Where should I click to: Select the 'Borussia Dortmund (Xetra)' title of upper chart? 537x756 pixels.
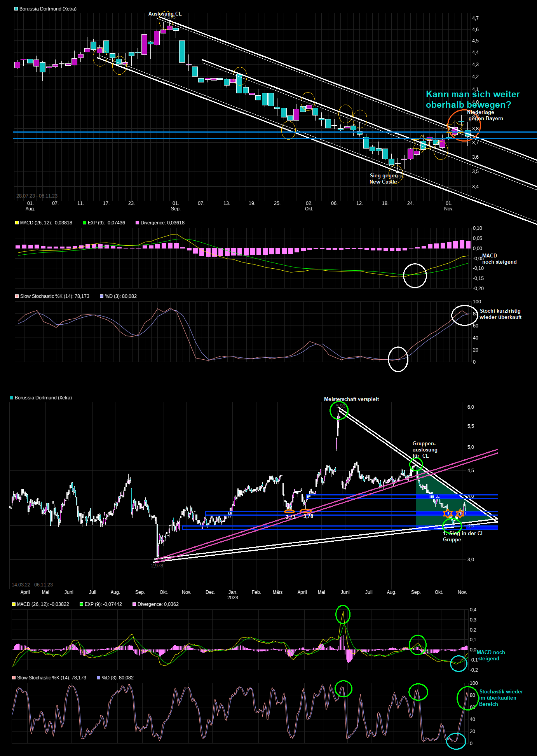(48, 9)
